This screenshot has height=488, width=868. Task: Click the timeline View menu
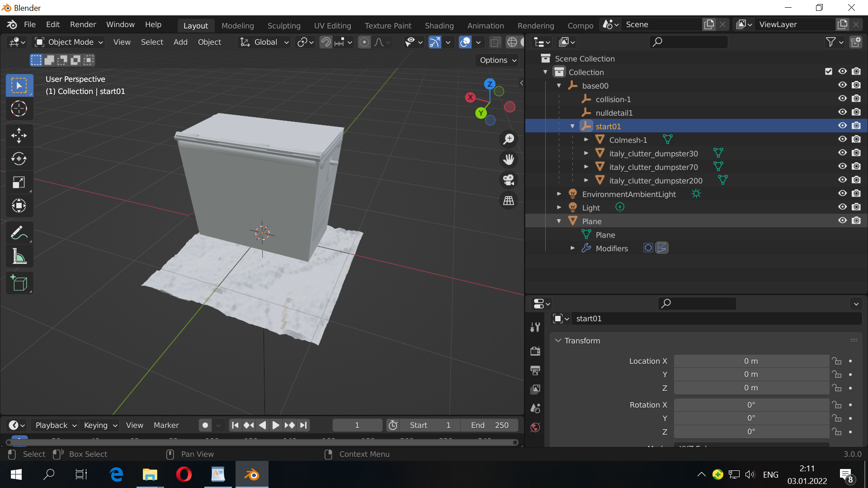(x=134, y=425)
